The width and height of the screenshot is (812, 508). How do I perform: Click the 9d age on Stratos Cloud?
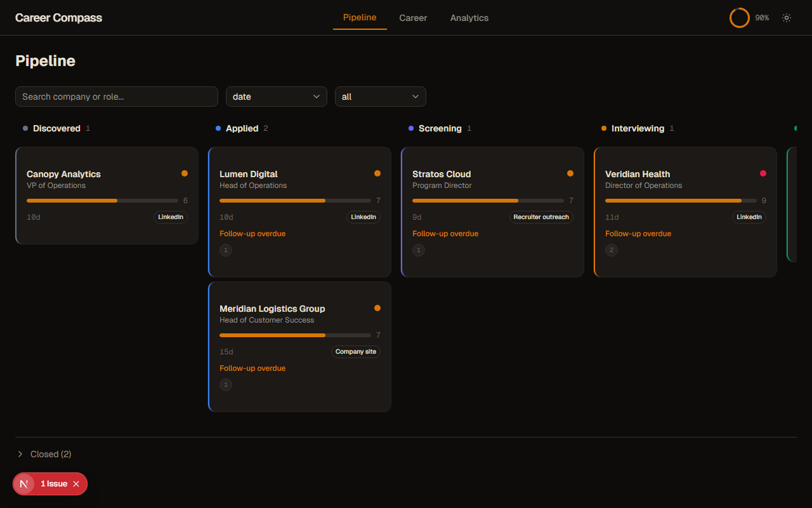click(417, 217)
